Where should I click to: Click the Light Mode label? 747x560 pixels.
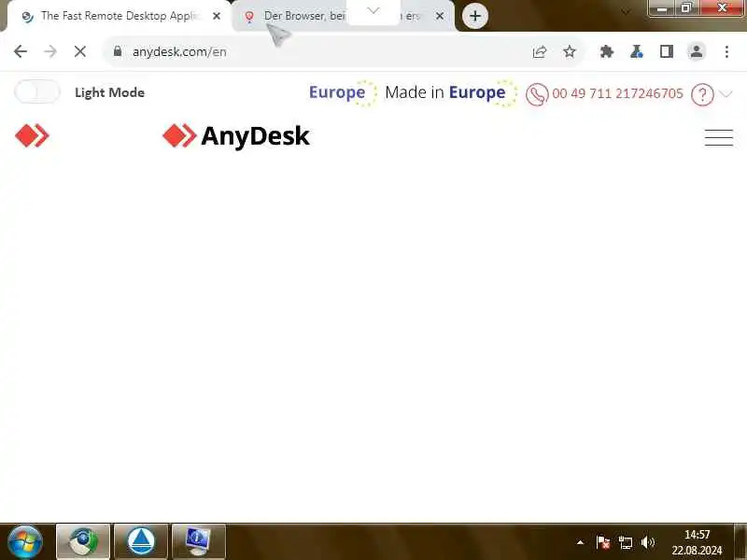coord(109,92)
